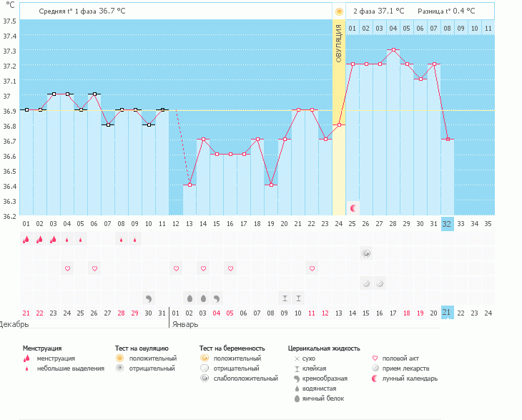Image resolution: width=522 pixels, height=420 pixels.
Task: Click the egg white fluid icon on day 14
Action: tap(203, 298)
